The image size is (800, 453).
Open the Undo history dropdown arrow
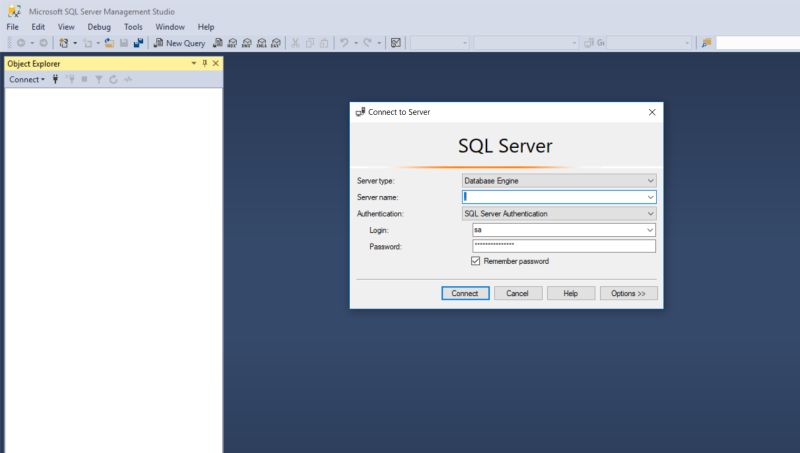coord(356,43)
